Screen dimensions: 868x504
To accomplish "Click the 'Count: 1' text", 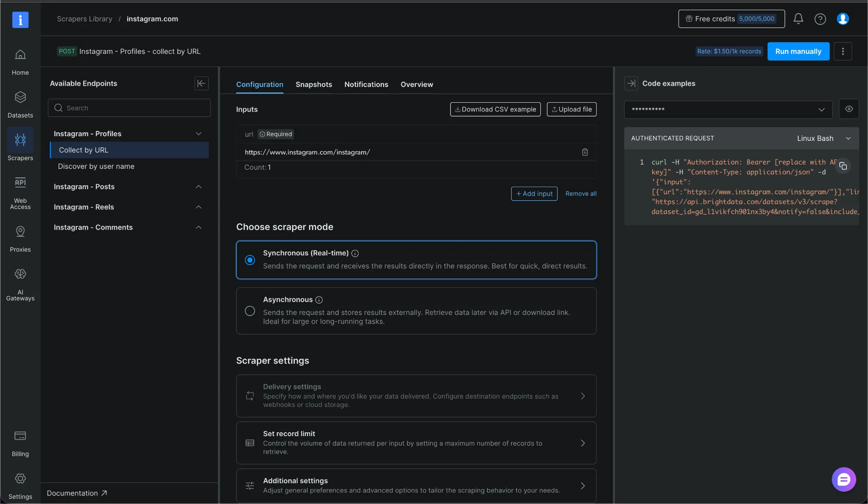I will click(258, 167).
